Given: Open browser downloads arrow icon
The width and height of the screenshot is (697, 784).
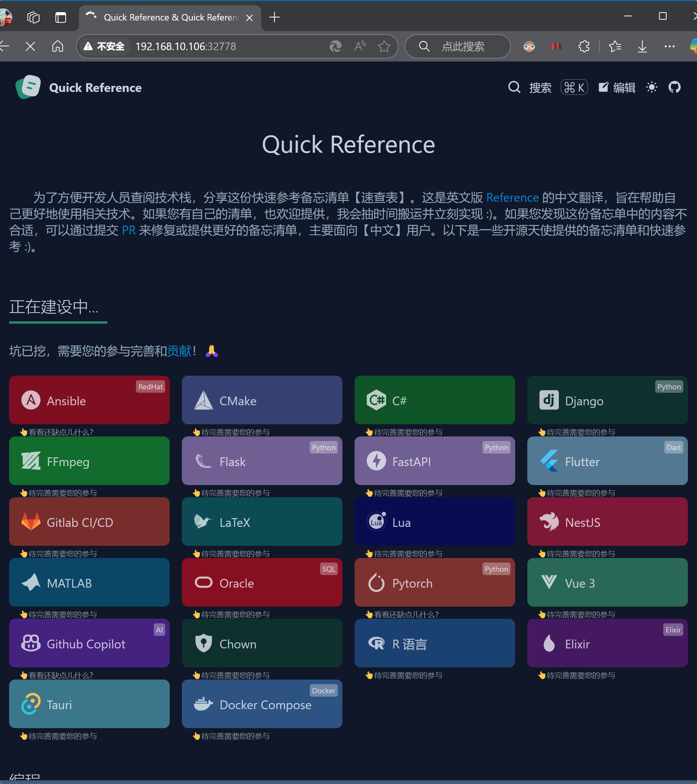Looking at the screenshot, I should coord(642,46).
